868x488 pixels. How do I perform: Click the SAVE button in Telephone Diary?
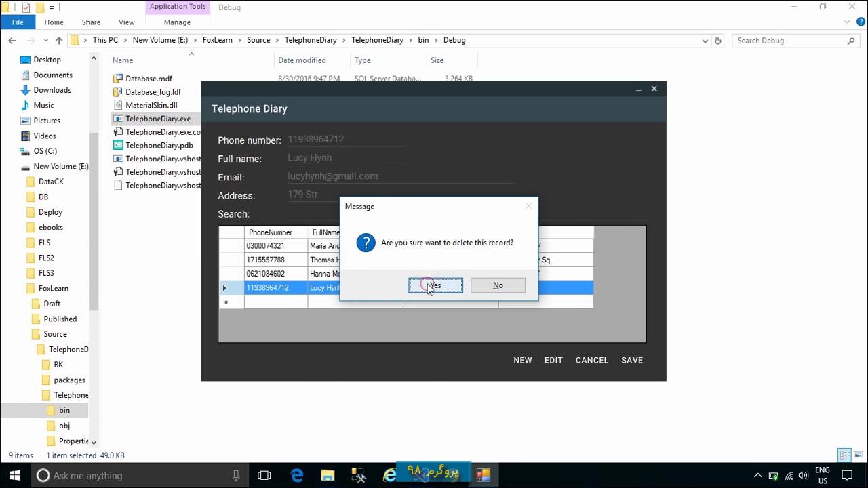pyautogui.click(x=631, y=360)
